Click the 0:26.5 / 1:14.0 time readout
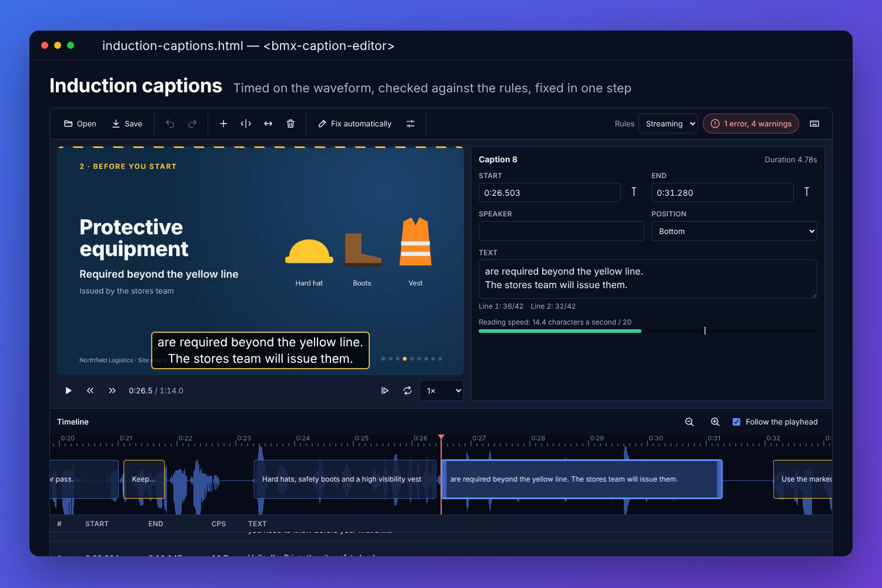 click(156, 390)
